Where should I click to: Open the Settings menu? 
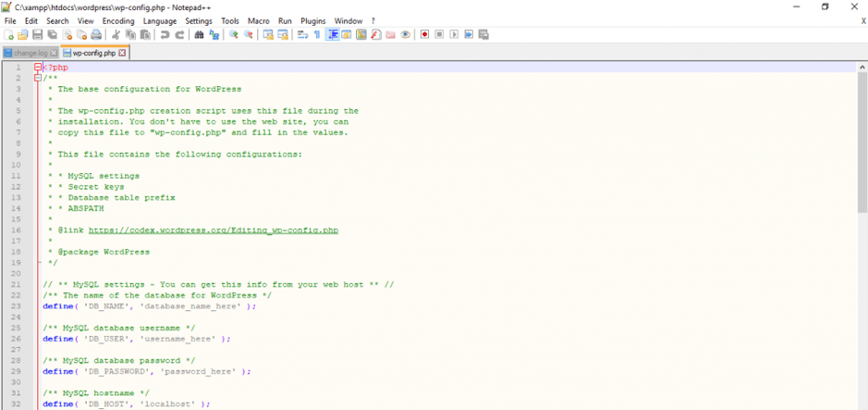(199, 21)
